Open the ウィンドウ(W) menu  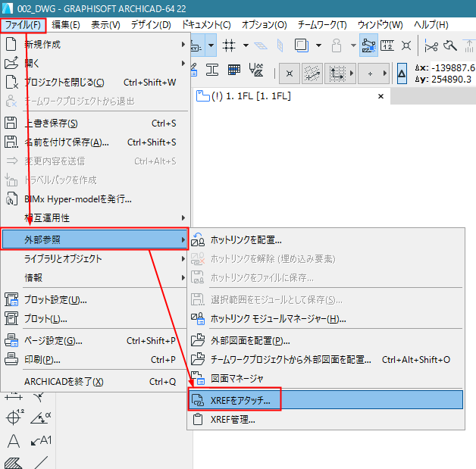380,25
